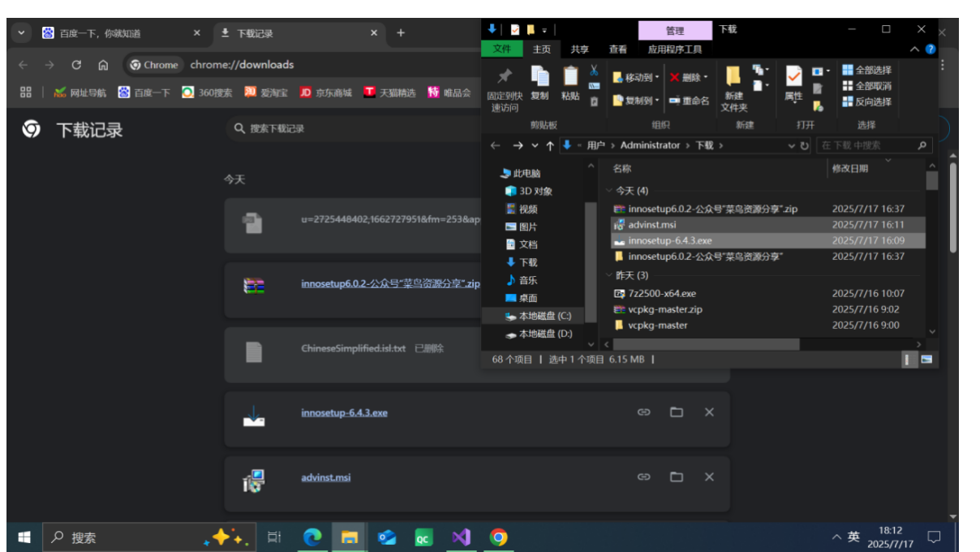980x552 pixels.
Task: Open the 删除 delete dropdown arrow
Action: point(704,77)
